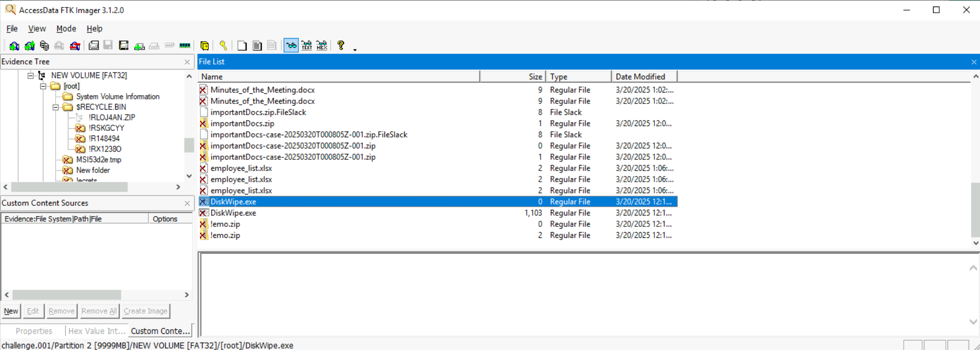Click the Capture Memory toolbar icon

pos(185,46)
